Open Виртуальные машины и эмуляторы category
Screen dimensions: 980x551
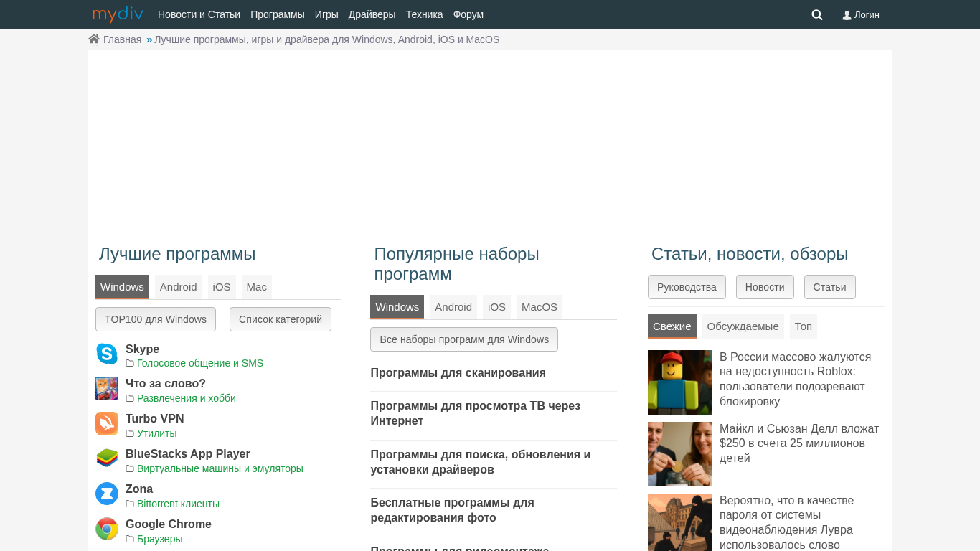(220, 468)
